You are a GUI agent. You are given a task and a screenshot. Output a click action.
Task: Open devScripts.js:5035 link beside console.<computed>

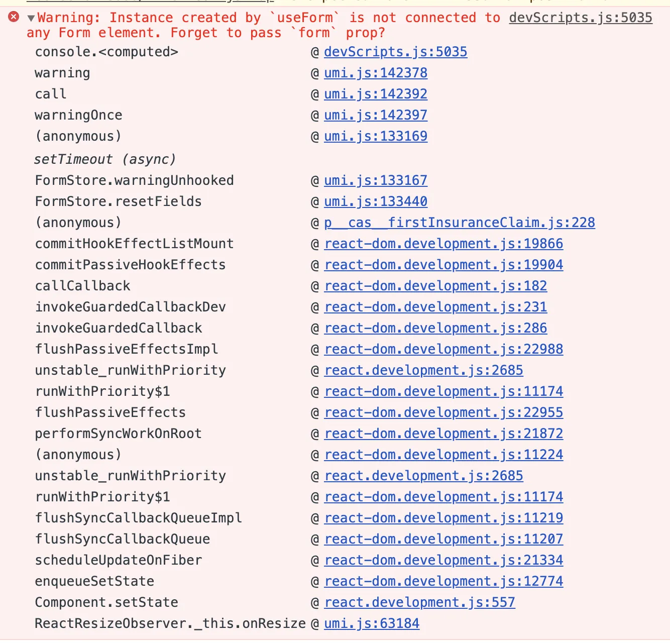click(396, 52)
